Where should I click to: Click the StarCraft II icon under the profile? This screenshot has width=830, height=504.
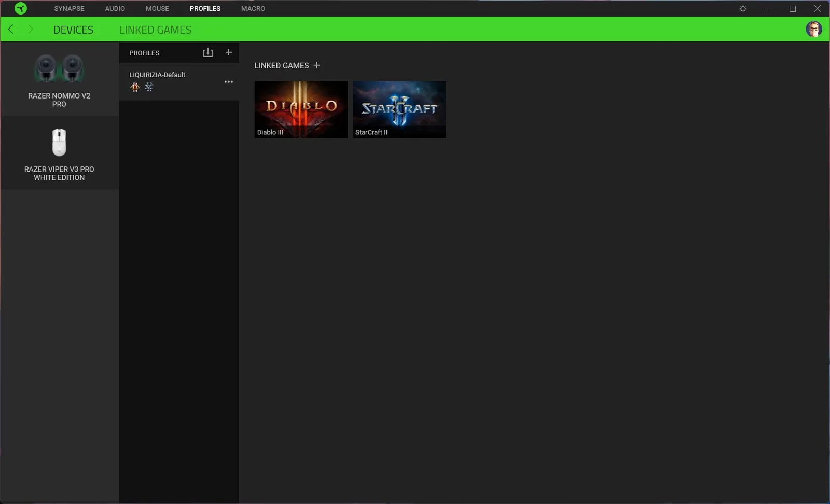coord(149,87)
